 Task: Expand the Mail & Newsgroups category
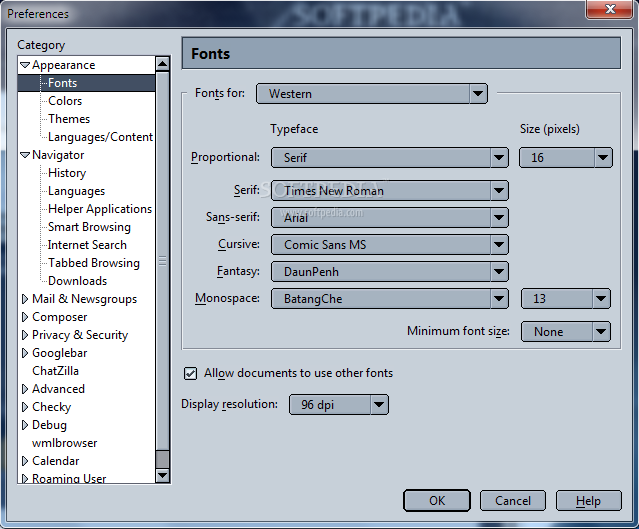pyautogui.click(x=25, y=299)
